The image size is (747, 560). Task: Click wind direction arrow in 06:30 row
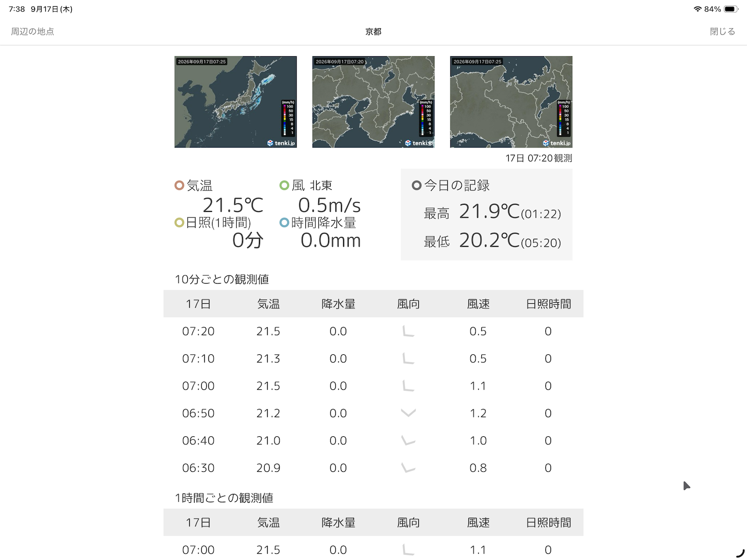pyautogui.click(x=408, y=468)
